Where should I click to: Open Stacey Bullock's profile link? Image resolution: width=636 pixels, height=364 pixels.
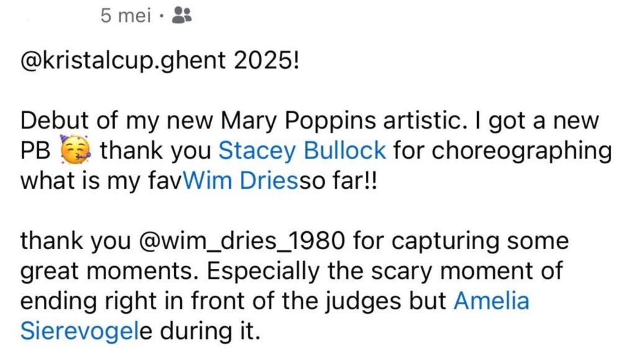pyautogui.click(x=302, y=150)
